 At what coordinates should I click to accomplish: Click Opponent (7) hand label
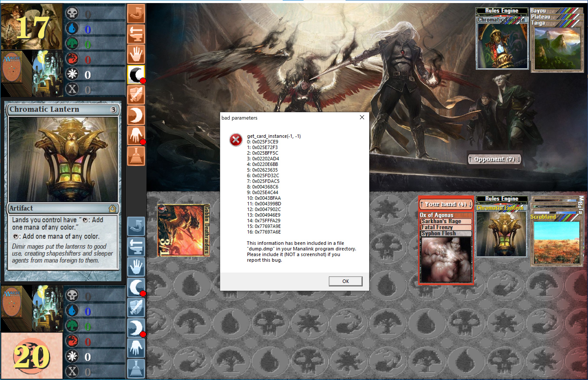click(494, 159)
